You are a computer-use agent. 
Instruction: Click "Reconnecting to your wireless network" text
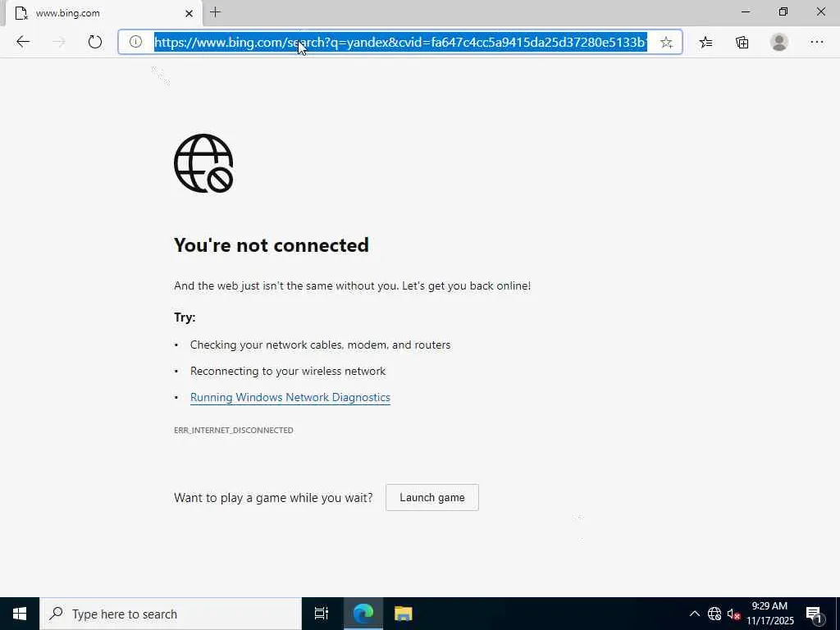tap(288, 372)
